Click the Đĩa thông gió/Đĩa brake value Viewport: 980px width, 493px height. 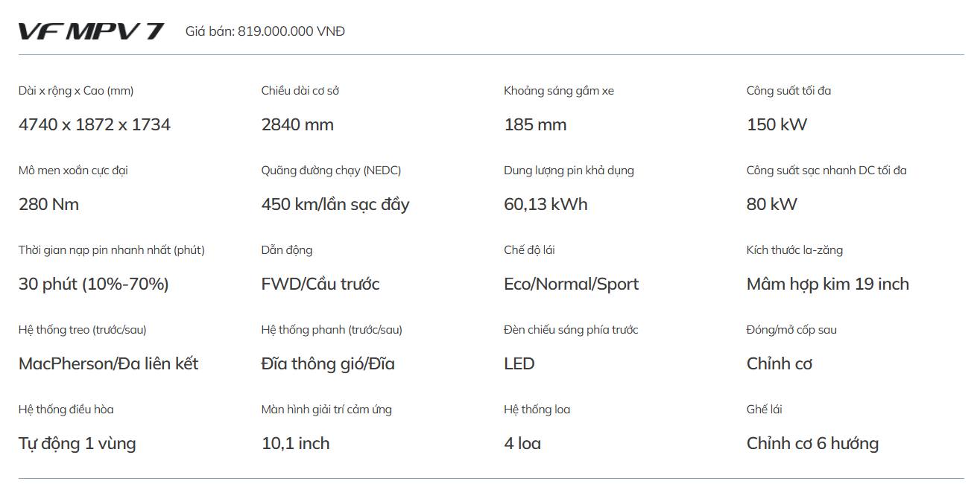click(328, 363)
